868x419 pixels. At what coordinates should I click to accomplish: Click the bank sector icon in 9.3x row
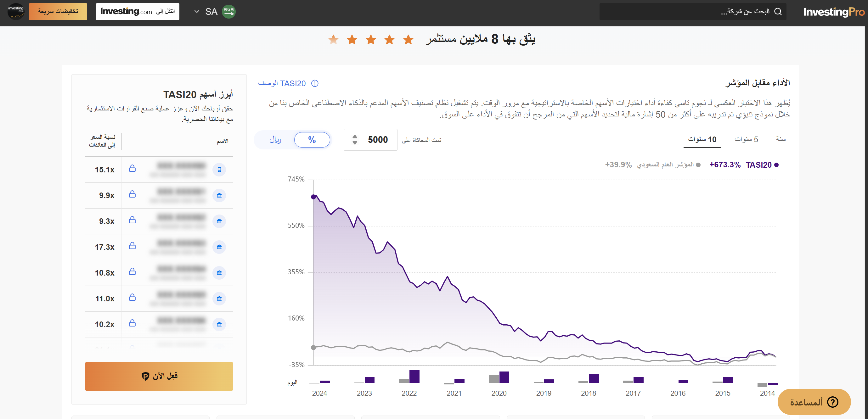219,221
